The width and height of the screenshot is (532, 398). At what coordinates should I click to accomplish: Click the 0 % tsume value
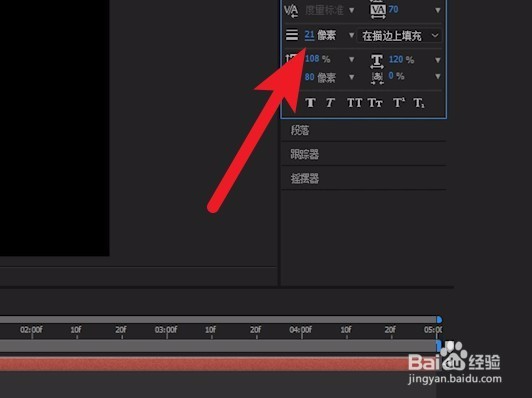(x=396, y=76)
